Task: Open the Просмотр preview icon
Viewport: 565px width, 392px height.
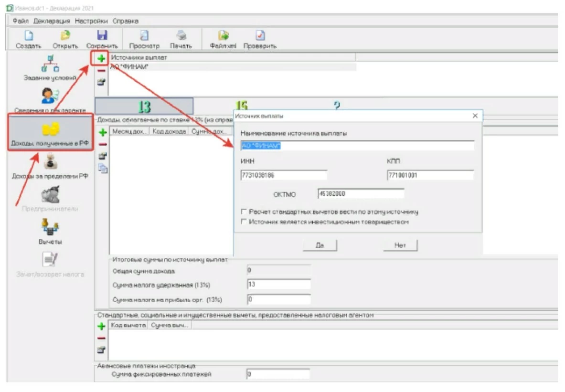Action: point(144,36)
